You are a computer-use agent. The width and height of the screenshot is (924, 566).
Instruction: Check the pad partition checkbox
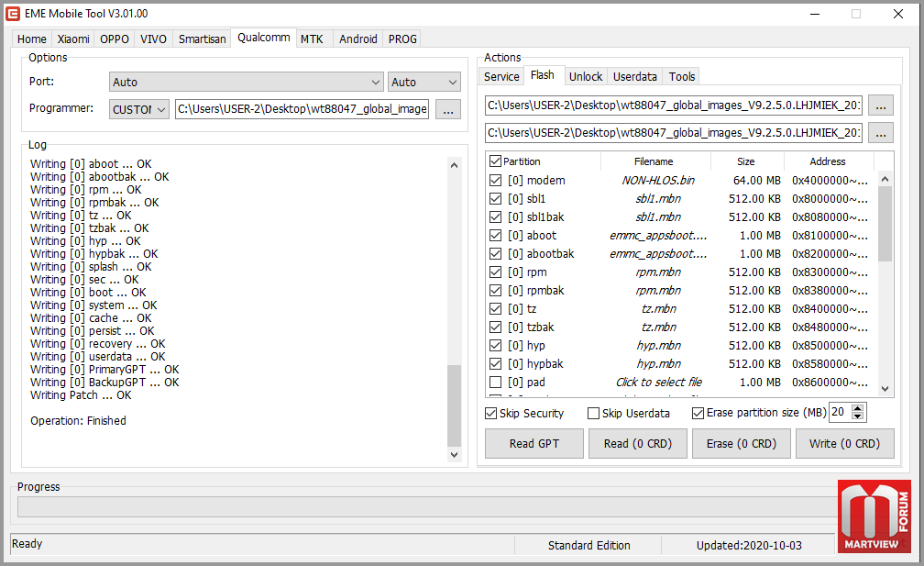496,382
